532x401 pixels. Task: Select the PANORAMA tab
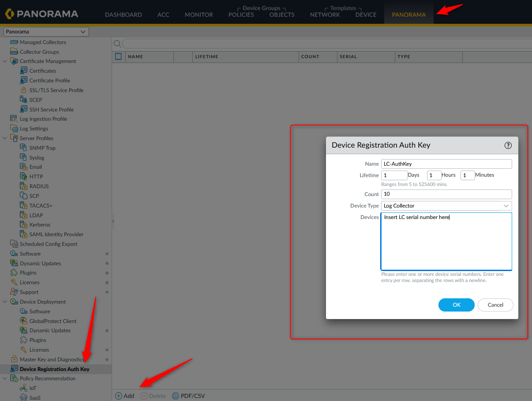(409, 15)
